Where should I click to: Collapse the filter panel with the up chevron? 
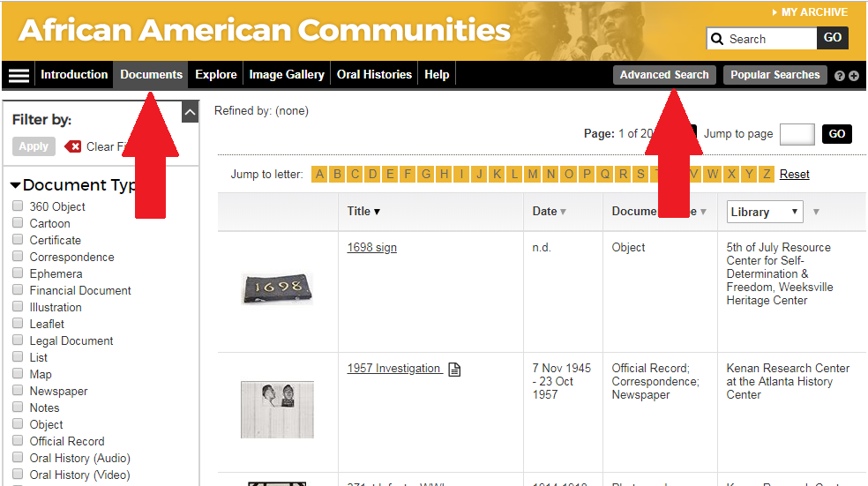[190, 112]
